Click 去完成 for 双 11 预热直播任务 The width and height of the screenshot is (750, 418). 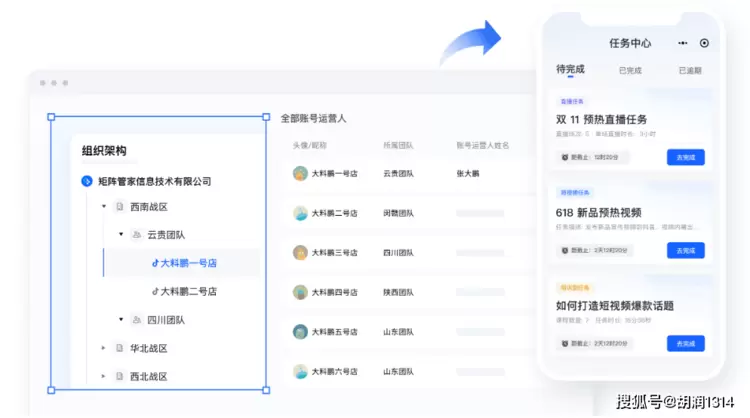pos(685,157)
